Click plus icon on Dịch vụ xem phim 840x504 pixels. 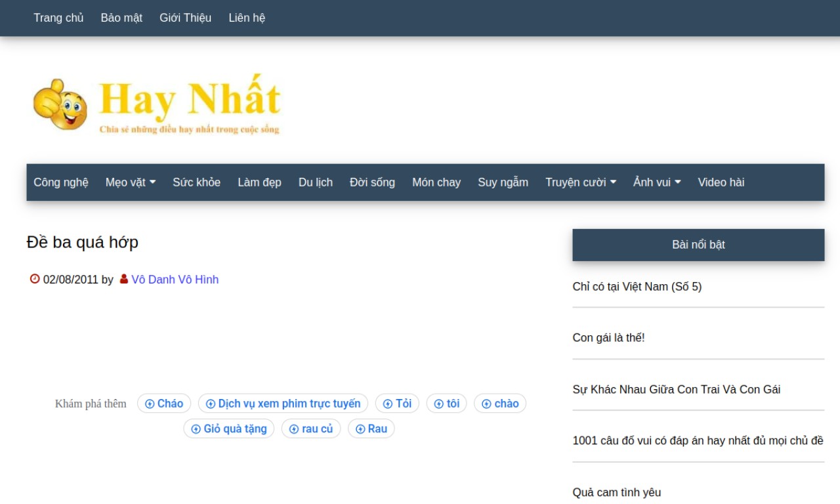[x=211, y=404]
